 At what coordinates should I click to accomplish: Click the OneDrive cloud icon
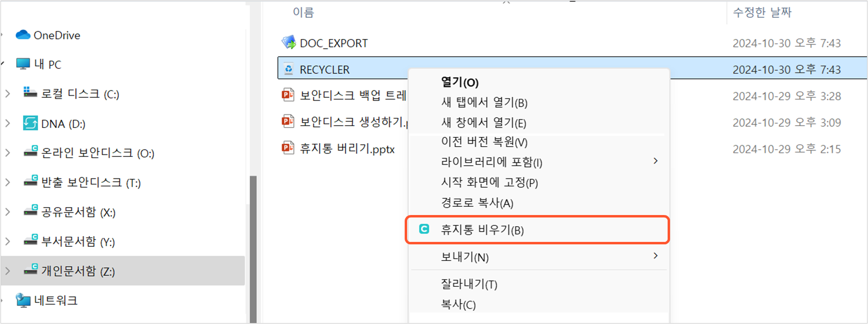pyautogui.click(x=23, y=35)
